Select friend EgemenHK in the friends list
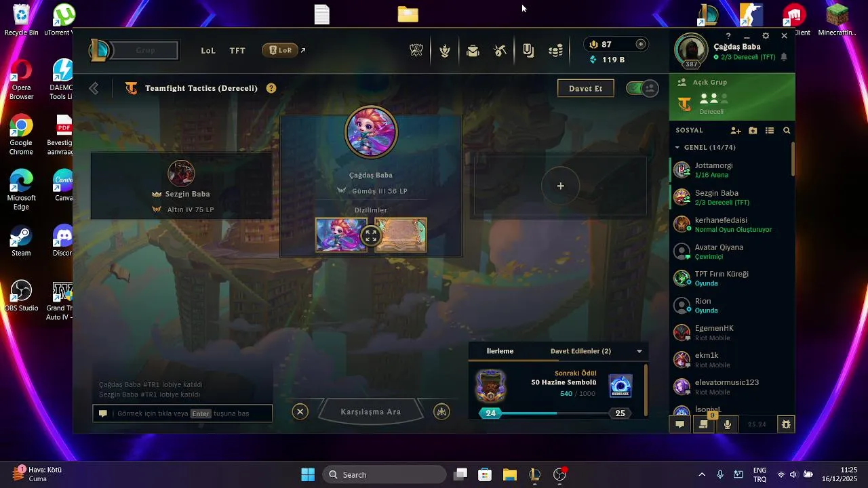 click(x=731, y=333)
